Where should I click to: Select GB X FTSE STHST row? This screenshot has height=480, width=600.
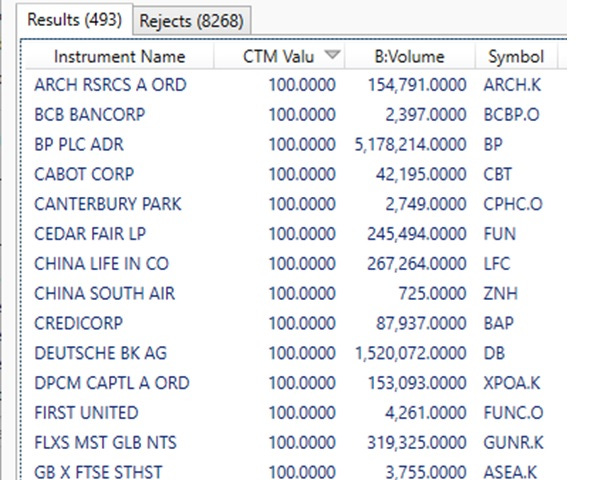click(x=98, y=472)
